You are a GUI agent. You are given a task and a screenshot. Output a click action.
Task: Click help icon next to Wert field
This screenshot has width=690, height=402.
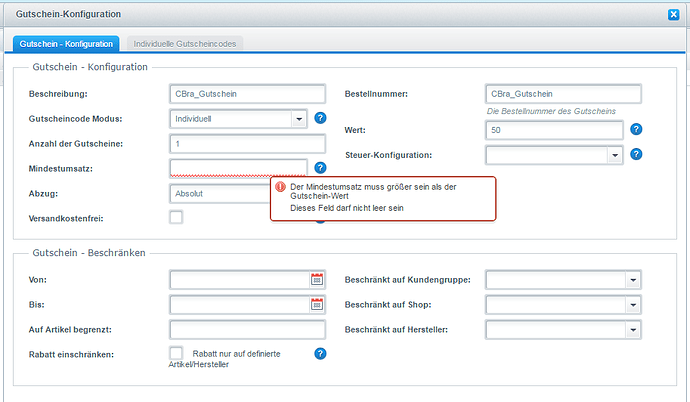click(x=636, y=129)
